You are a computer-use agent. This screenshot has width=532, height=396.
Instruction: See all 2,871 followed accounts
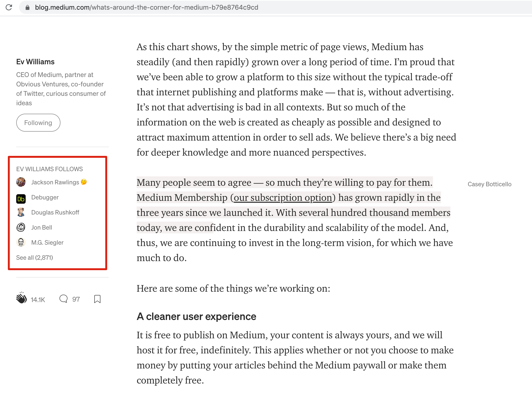[35, 258]
